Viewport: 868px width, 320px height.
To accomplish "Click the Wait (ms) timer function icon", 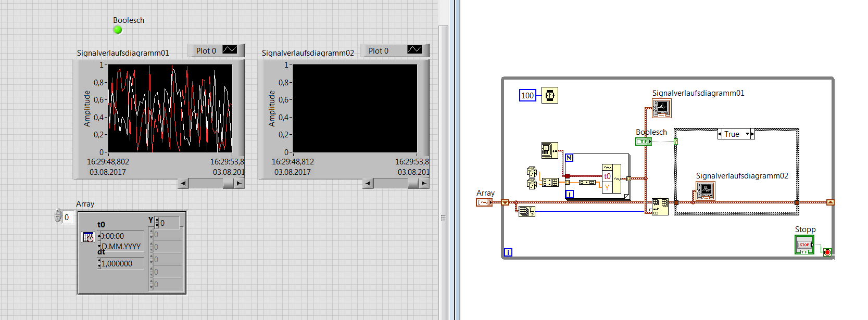I will click(549, 95).
